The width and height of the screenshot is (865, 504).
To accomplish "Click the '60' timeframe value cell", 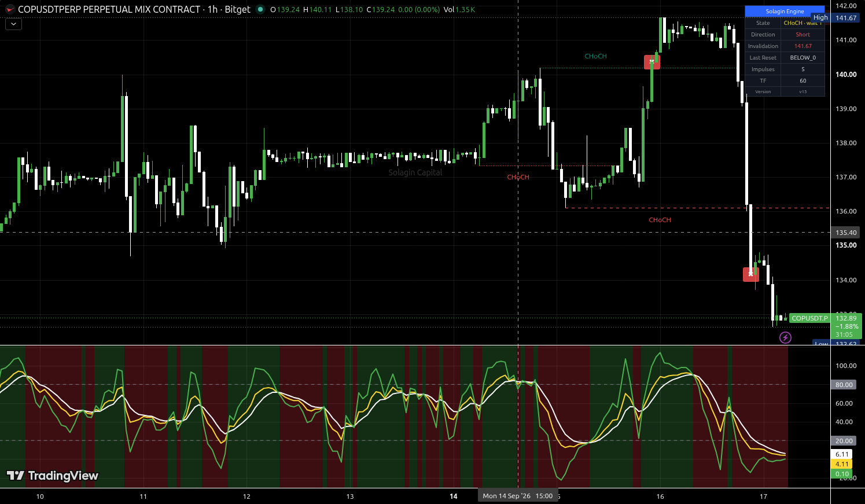I will (x=803, y=81).
